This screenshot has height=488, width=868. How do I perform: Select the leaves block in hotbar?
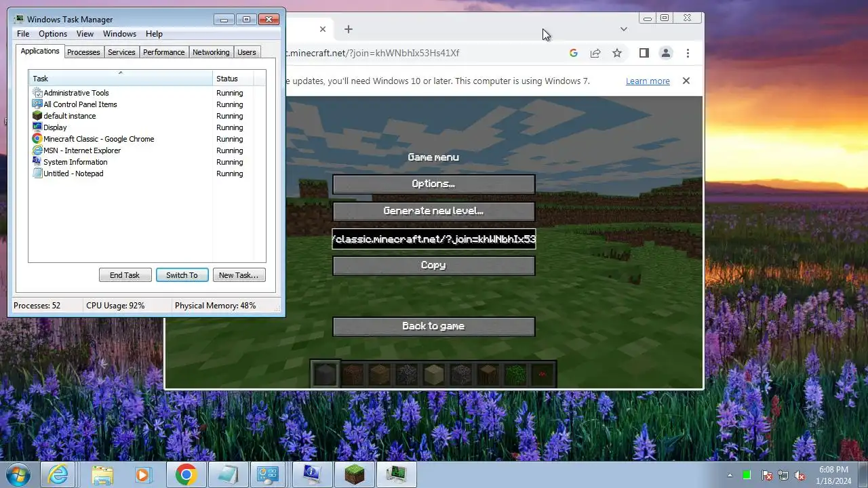pyautogui.click(x=515, y=374)
